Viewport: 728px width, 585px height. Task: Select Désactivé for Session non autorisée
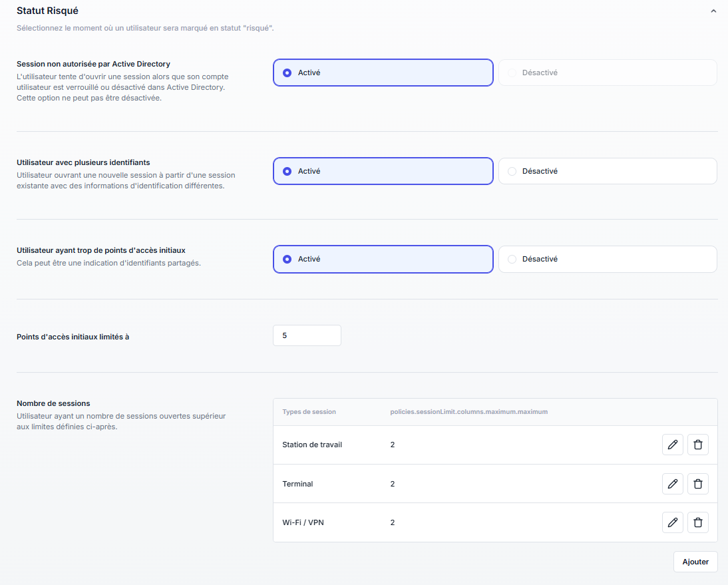coord(607,73)
